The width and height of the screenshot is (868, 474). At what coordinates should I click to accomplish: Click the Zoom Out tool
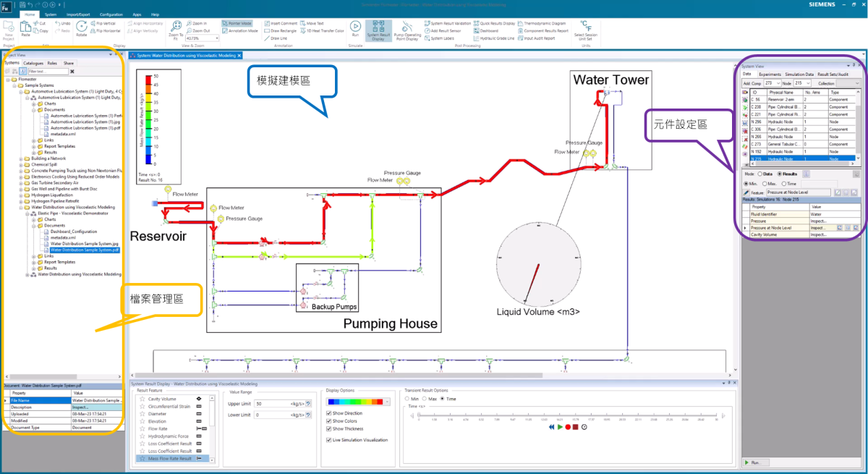(x=198, y=31)
